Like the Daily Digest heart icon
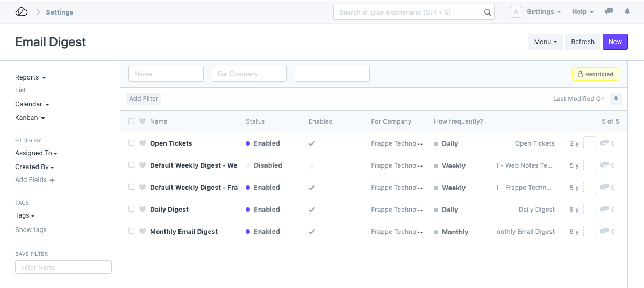This screenshot has width=644, height=288. (x=142, y=210)
